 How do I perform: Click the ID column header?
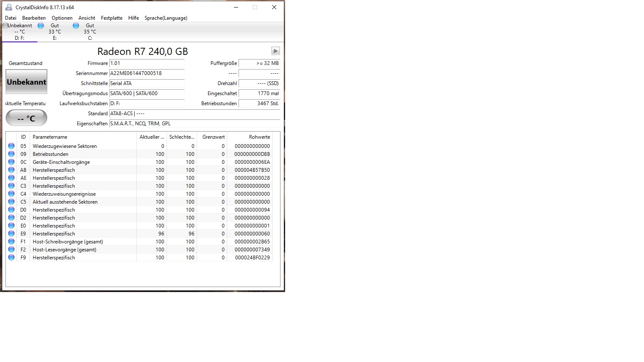point(23,137)
